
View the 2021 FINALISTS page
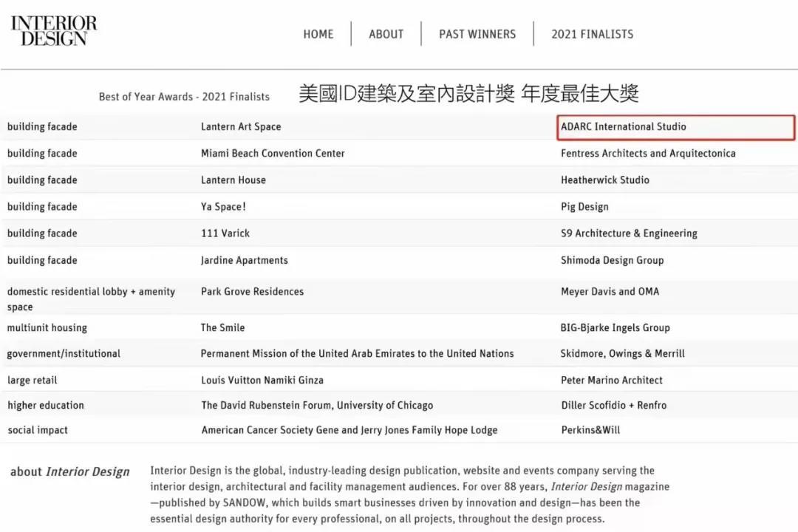point(593,34)
